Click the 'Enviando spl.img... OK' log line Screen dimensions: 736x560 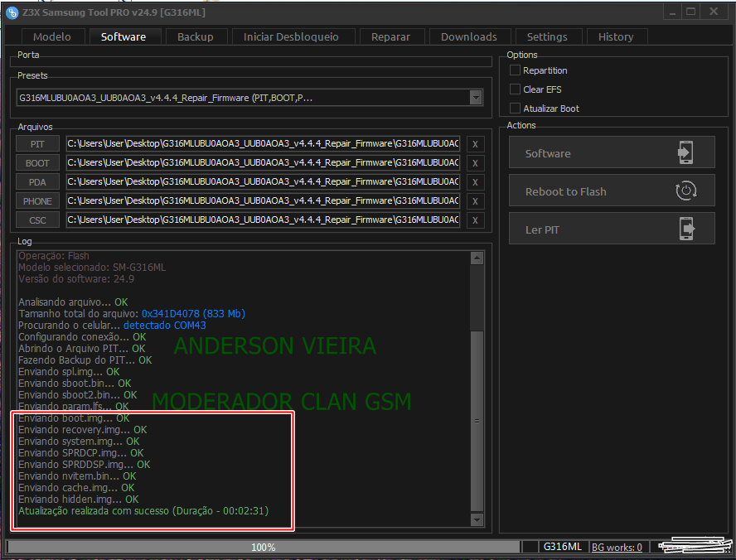coord(69,372)
